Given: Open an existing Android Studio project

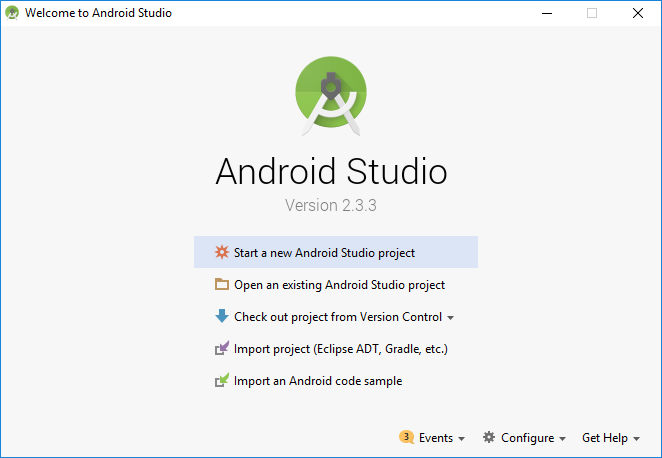Looking at the screenshot, I should point(336,285).
